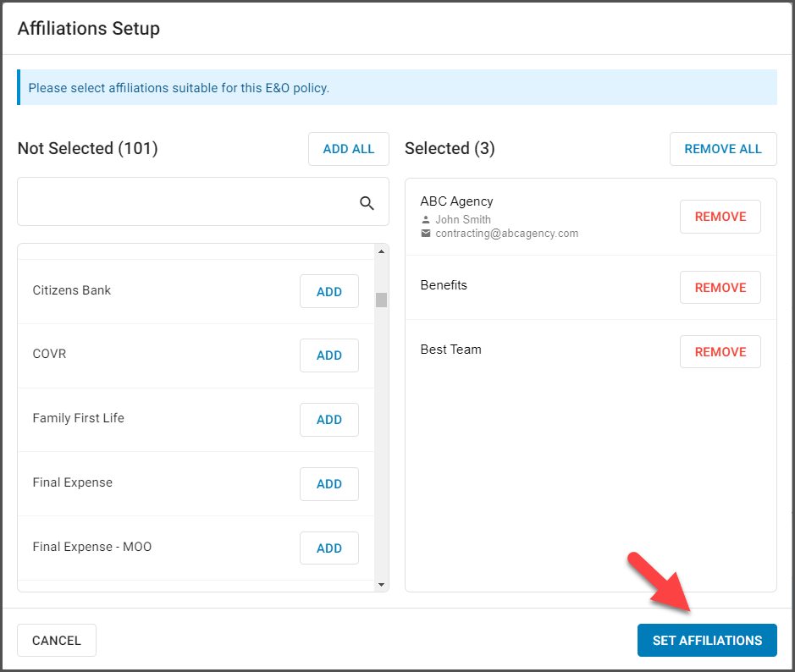Click the person icon beside John Smith

pos(426,220)
